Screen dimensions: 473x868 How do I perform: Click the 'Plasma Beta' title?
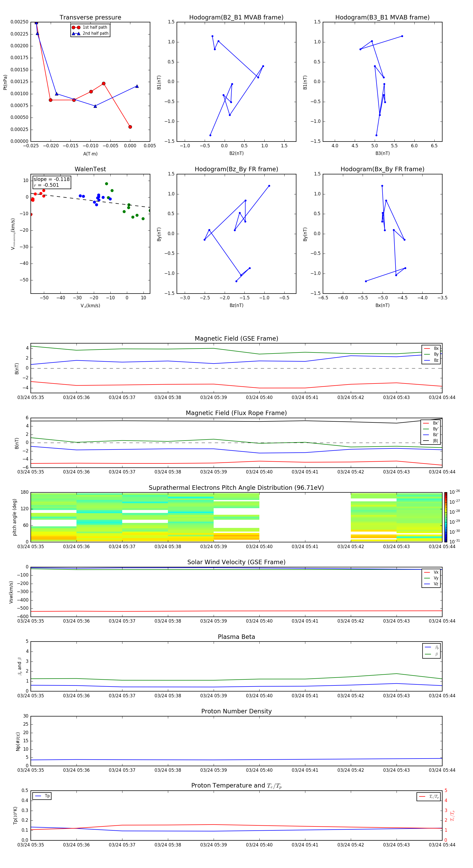click(236, 637)
